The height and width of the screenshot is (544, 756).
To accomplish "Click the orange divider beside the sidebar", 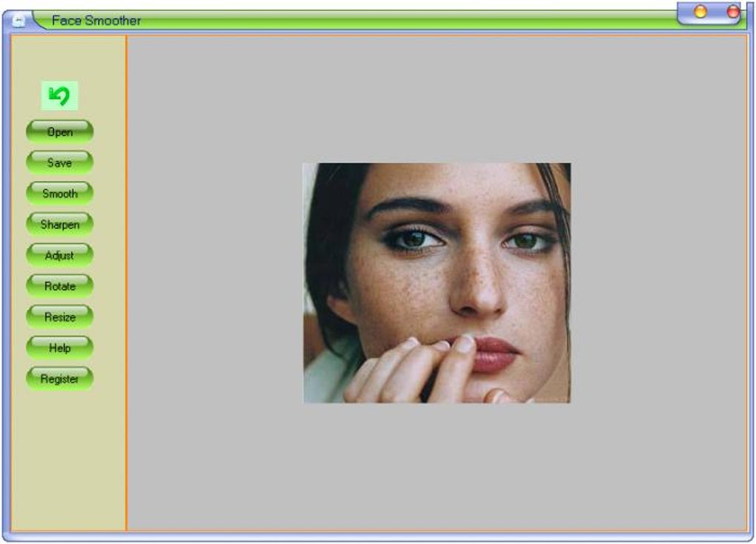I will pos(126,283).
